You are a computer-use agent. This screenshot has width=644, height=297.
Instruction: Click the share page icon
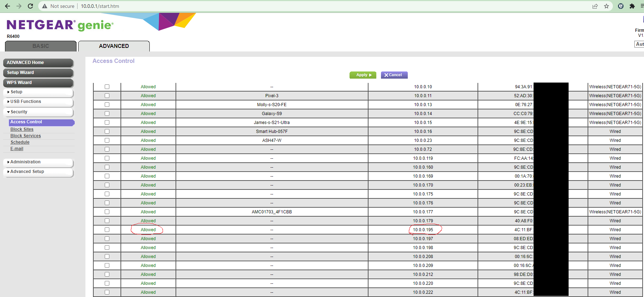(595, 6)
